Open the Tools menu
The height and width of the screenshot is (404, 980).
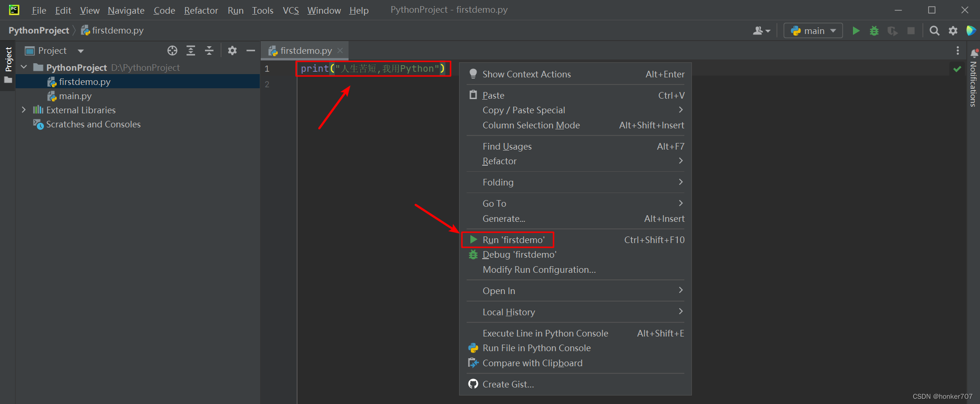[x=263, y=10]
